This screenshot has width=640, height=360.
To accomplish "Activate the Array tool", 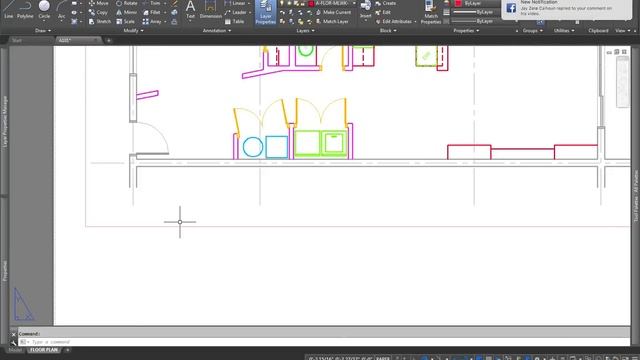I will (152, 21).
